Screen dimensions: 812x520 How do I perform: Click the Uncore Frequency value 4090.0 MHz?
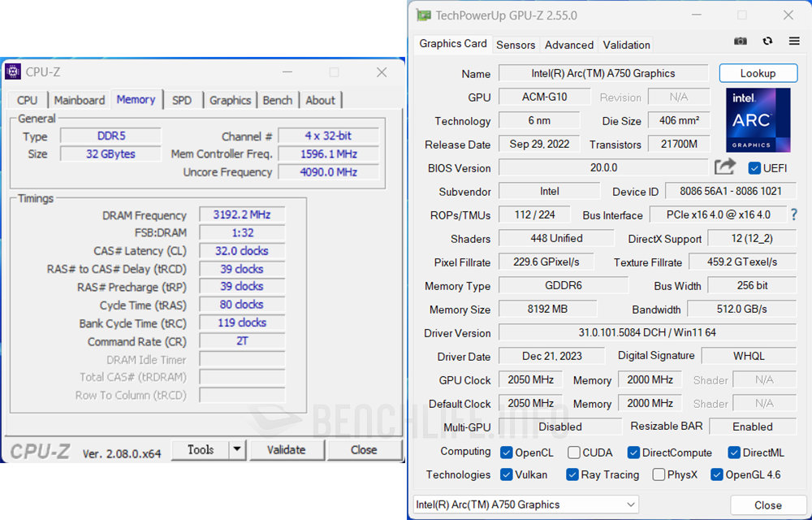(328, 172)
